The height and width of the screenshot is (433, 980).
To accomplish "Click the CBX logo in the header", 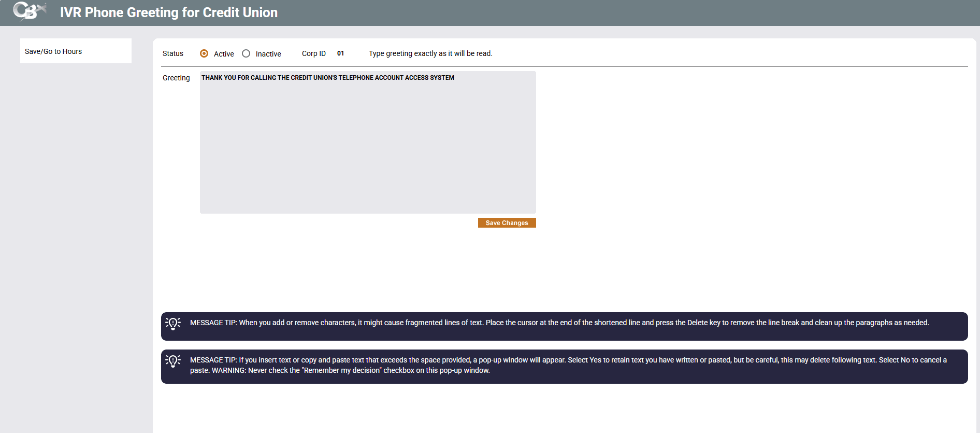I will pyautogui.click(x=29, y=11).
